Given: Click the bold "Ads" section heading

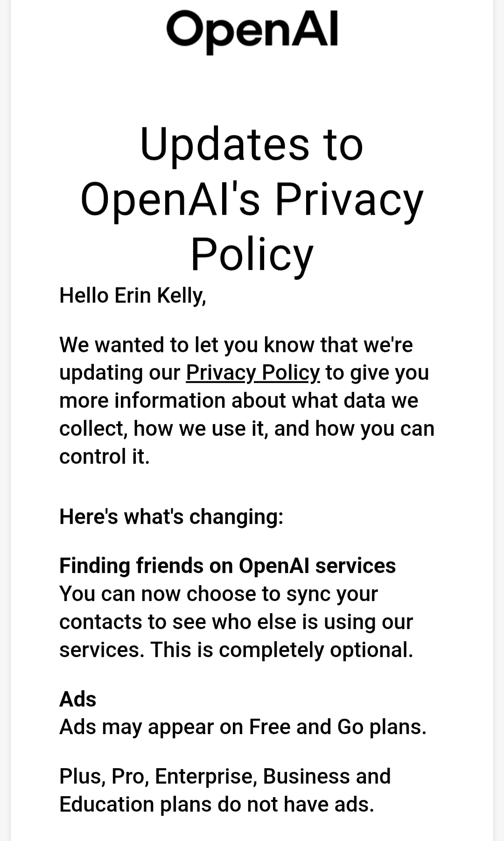Looking at the screenshot, I should click(x=77, y=700).
